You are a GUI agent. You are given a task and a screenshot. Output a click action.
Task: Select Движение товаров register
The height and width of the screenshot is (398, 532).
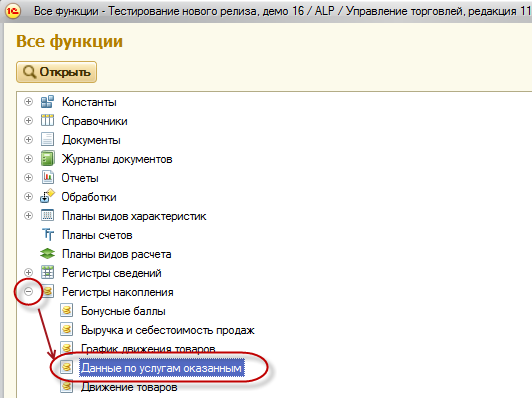[129, 387]
